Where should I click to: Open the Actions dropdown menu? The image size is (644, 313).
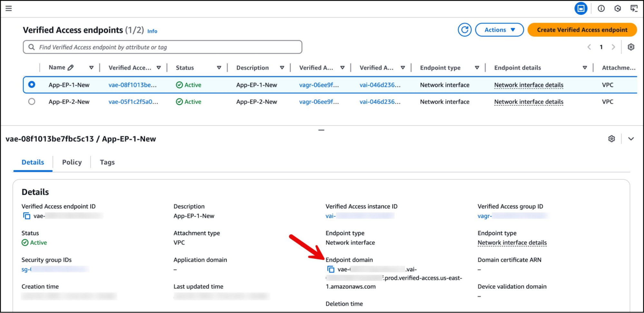[499, 30]
